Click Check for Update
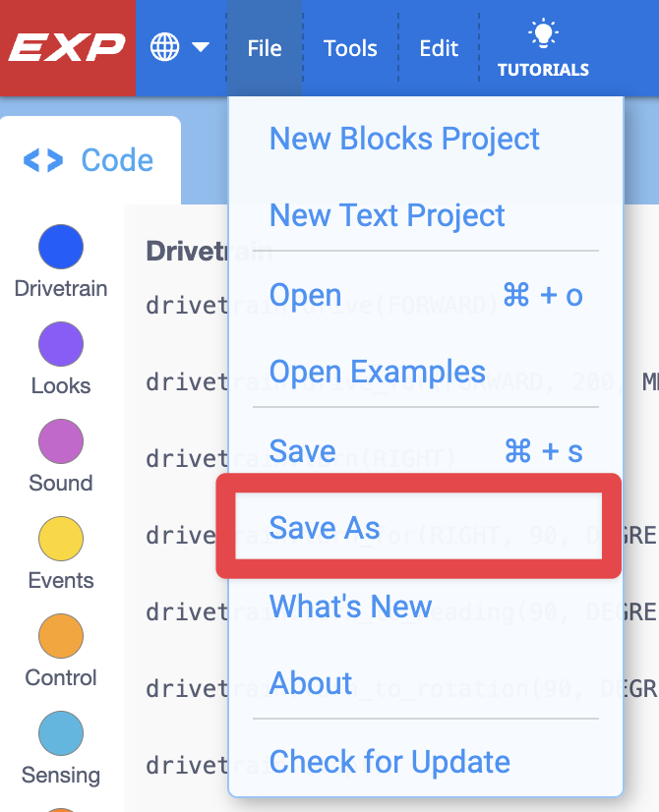This screenshot has height=812, width=659. [389, 762]
